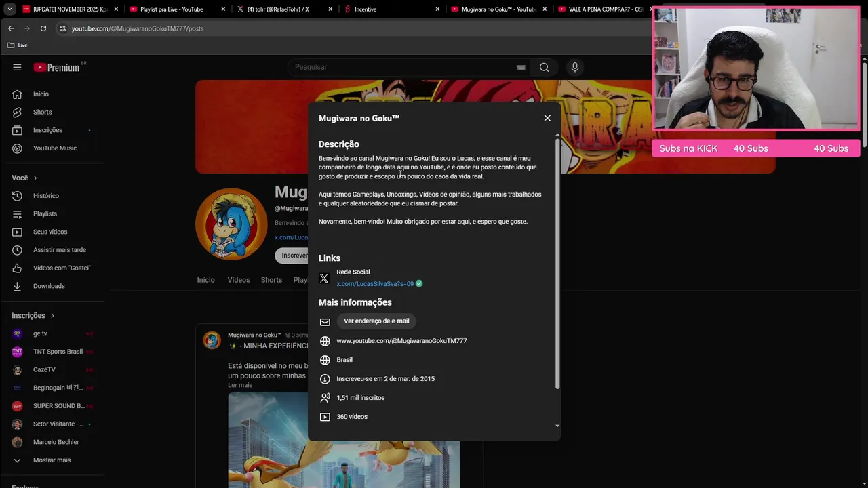Click the browser address bar URL
The image size is (868, 488).
coord(138,28)
